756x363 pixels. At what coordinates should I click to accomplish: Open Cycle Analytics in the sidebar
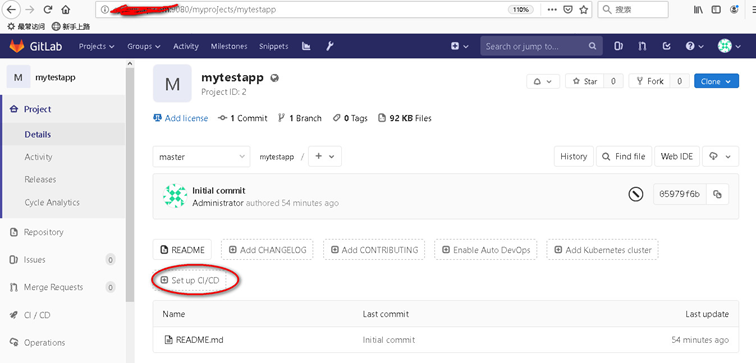pos(52,202)
